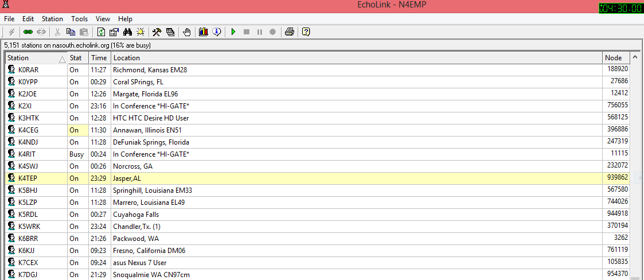This screenshot has height=280, width=644.
Task: Click time value 12:28 for K3HTK
Action: (99, 118)
